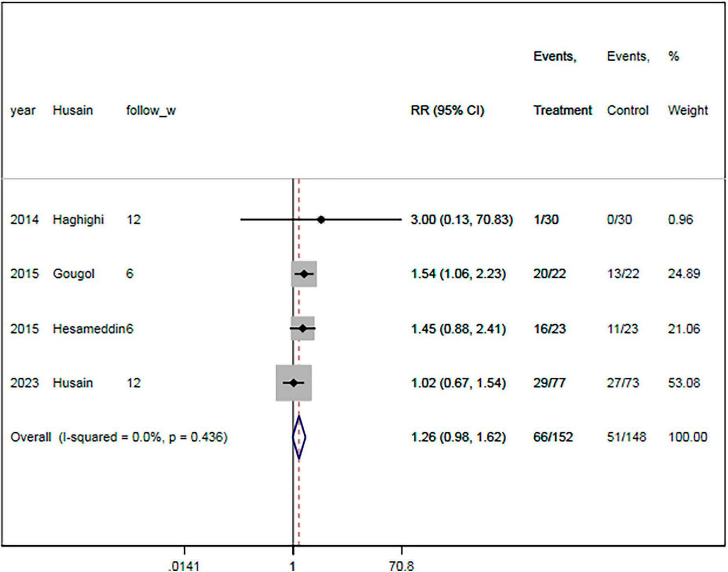Select the Weight column header

click(x=688, y=110)
